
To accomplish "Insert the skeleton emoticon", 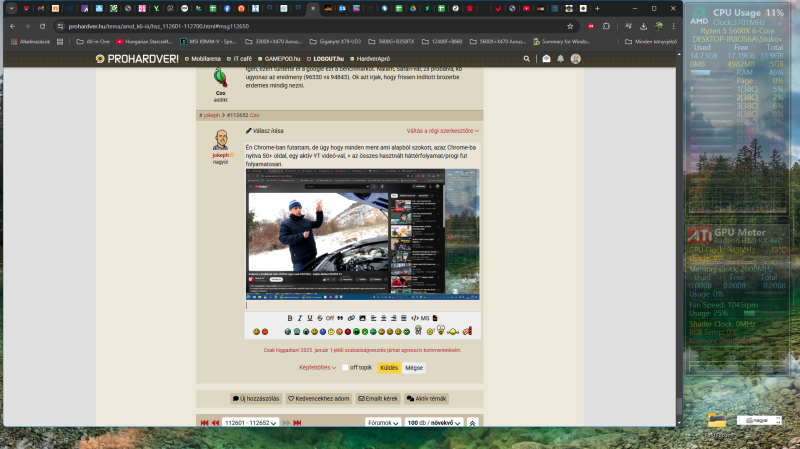I will pos(418,330).
